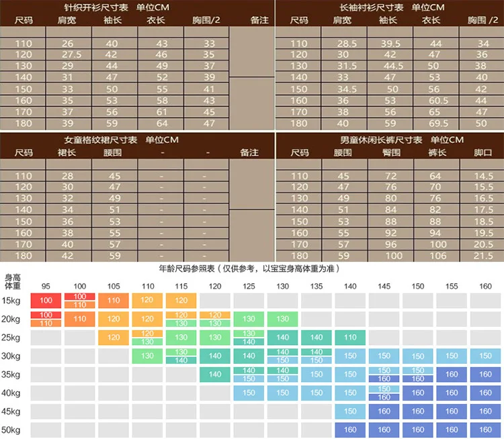504x439 pixels.
Task: Click the 裤长 column header
Action: tap(437, 152)
